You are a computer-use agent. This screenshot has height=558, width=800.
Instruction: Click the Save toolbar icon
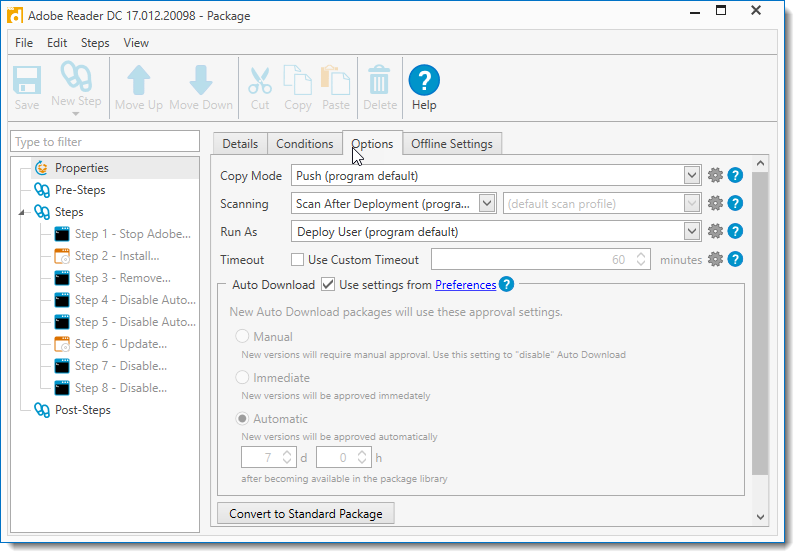(27, 81)
